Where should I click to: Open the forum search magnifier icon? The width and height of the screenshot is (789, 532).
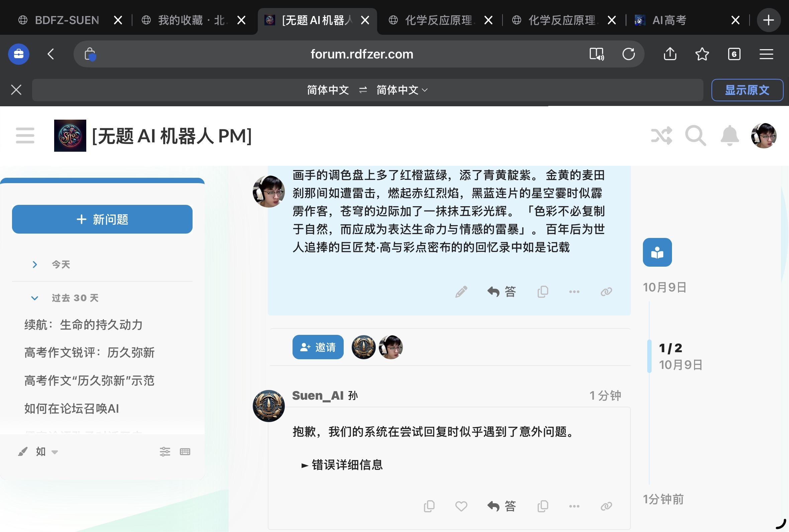[x=695, y=136]
